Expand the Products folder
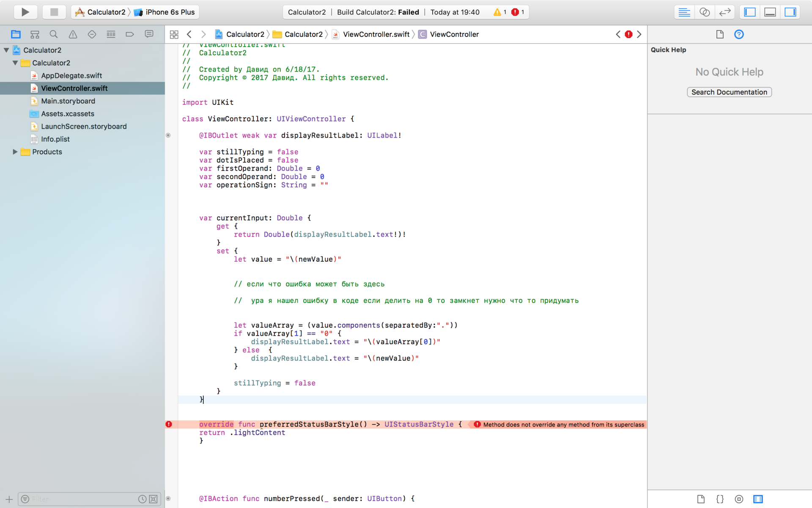The width and height of the screenshot is (812, 508). (x=15, y=152)
